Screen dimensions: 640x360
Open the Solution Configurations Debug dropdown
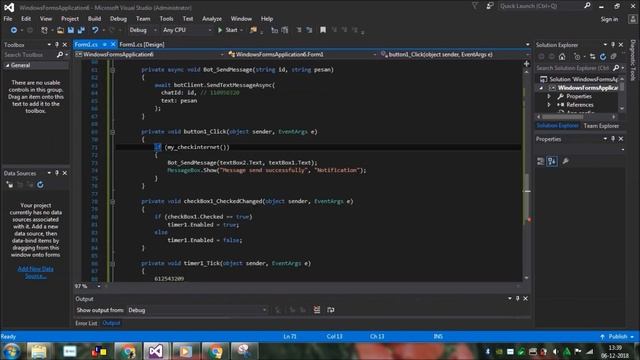pos(142,30)
